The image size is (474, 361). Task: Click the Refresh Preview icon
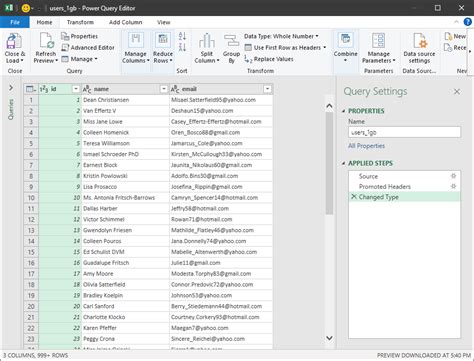[x=46, y=41]
